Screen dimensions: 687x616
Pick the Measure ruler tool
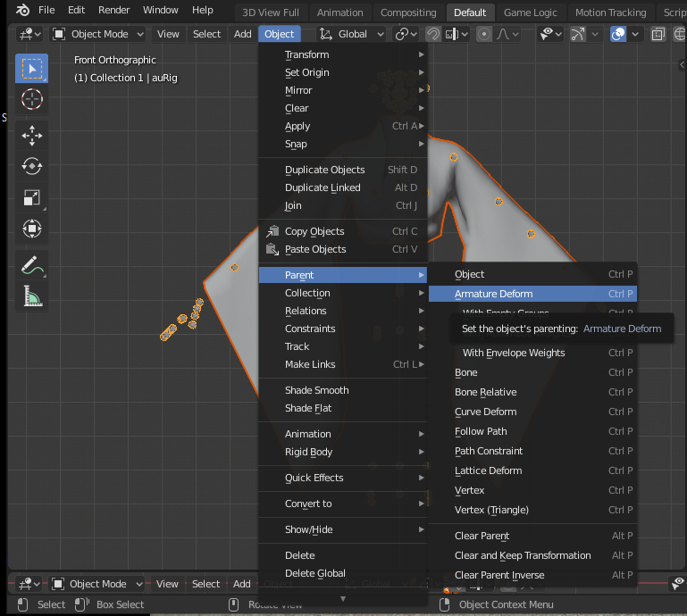click(31, 296)
